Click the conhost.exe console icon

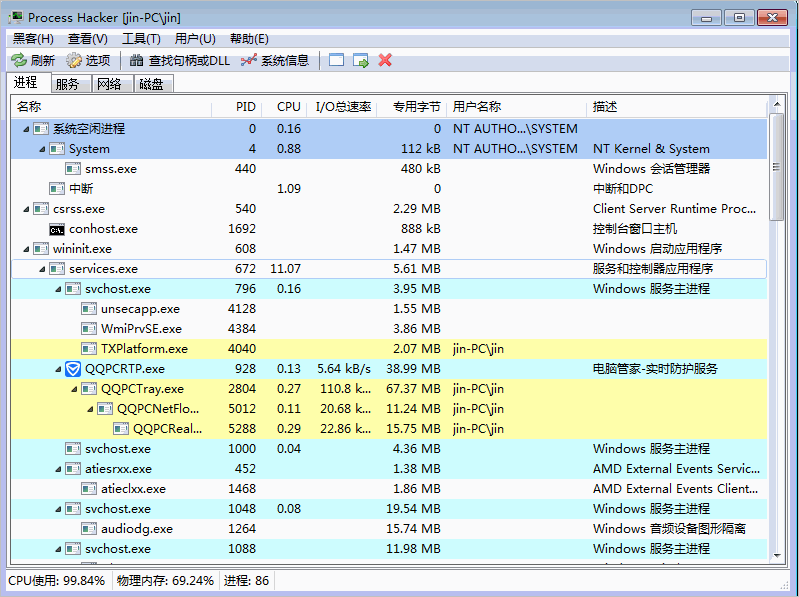tap(57, 229)
